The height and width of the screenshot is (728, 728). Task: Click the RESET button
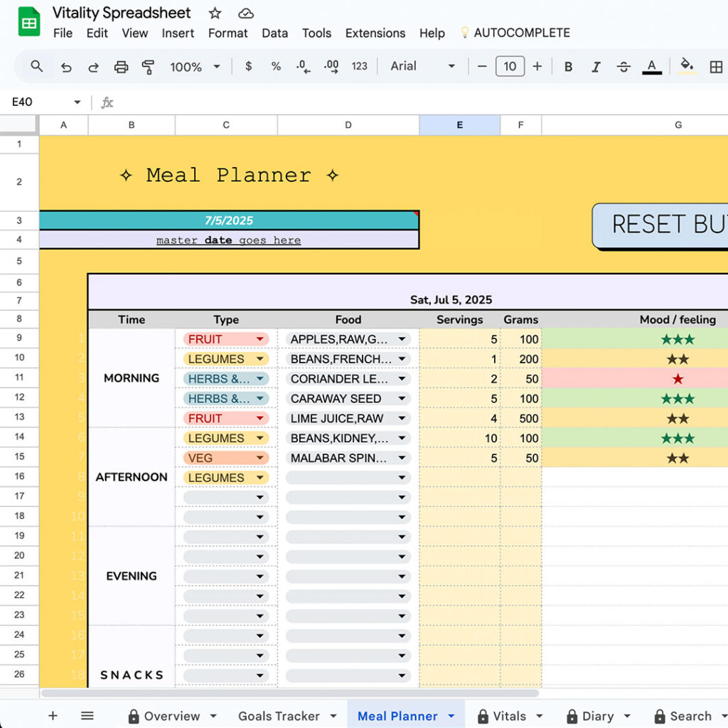click(660, 225)
